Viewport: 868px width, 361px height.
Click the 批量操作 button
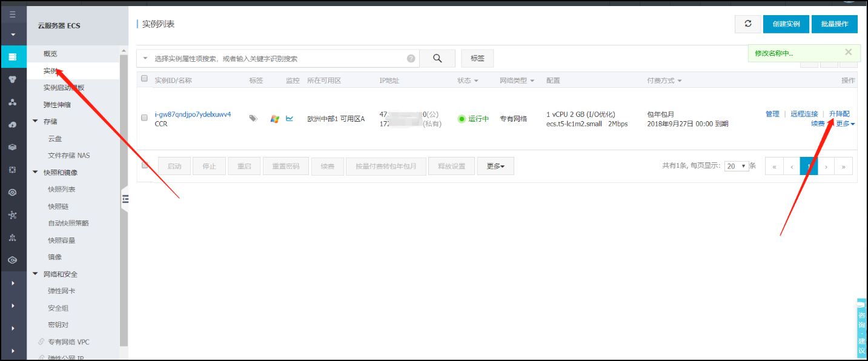point(835,24)
